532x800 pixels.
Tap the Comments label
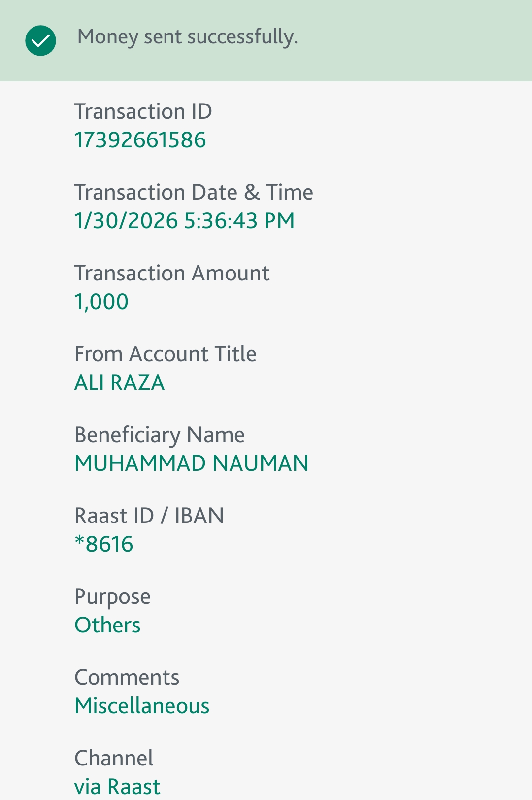(x=127, y=677)
